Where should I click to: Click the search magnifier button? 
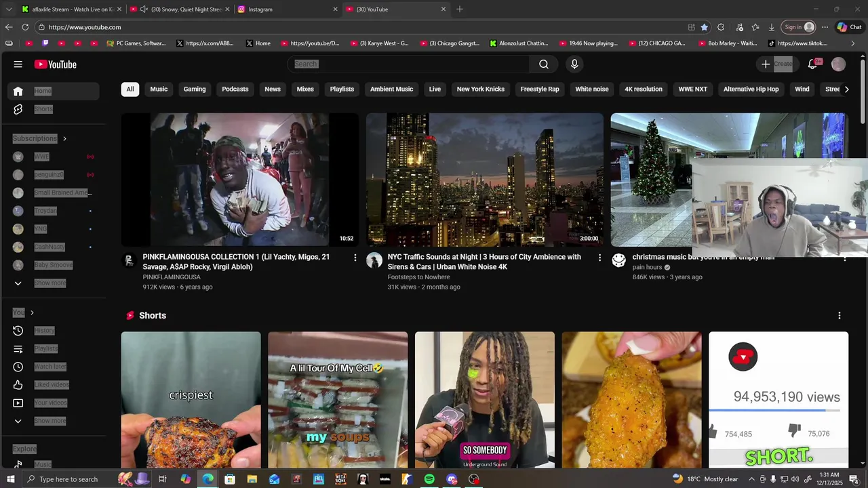click(544, 64)
